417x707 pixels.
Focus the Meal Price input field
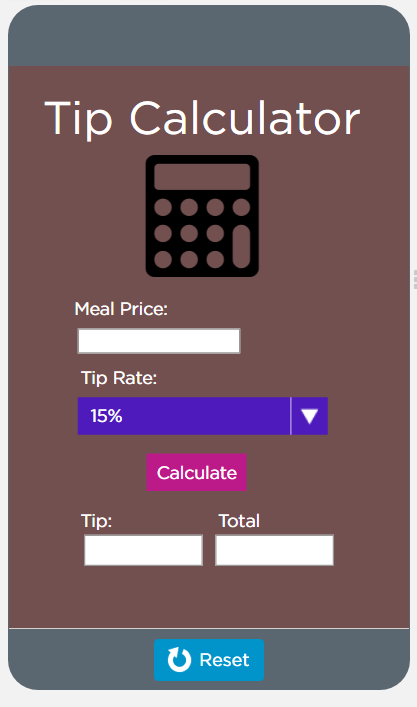pyautogui.click(x=159, y=341)
